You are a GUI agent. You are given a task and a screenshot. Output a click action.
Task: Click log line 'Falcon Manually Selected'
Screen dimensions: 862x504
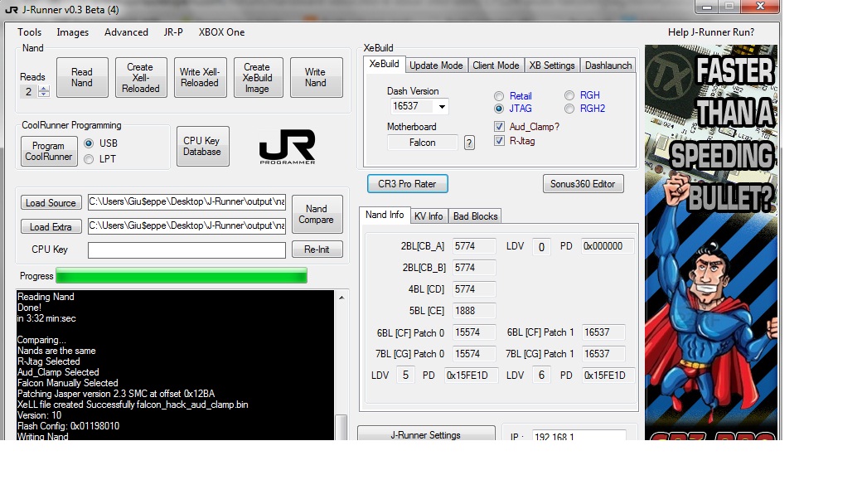68,383
